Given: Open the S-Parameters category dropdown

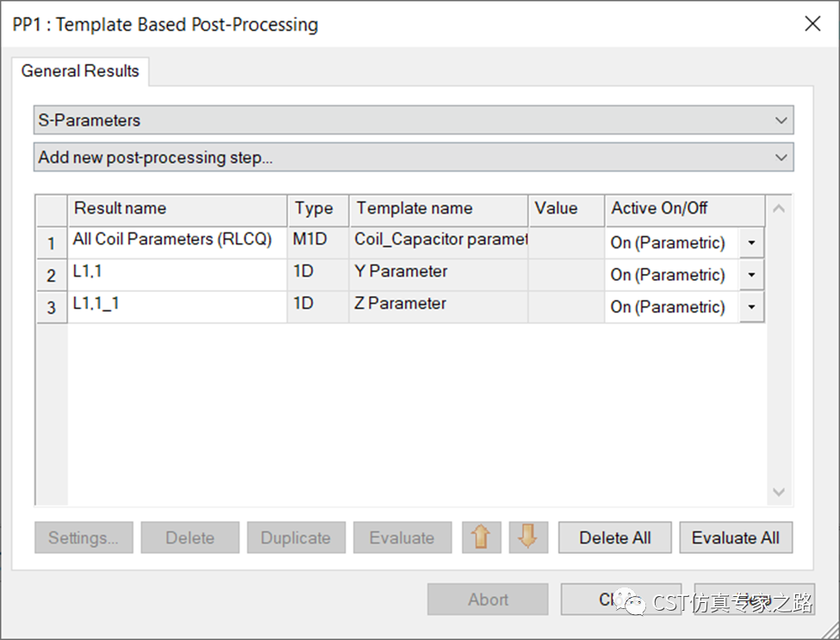Looking at the screenshot, I should 414,121.
